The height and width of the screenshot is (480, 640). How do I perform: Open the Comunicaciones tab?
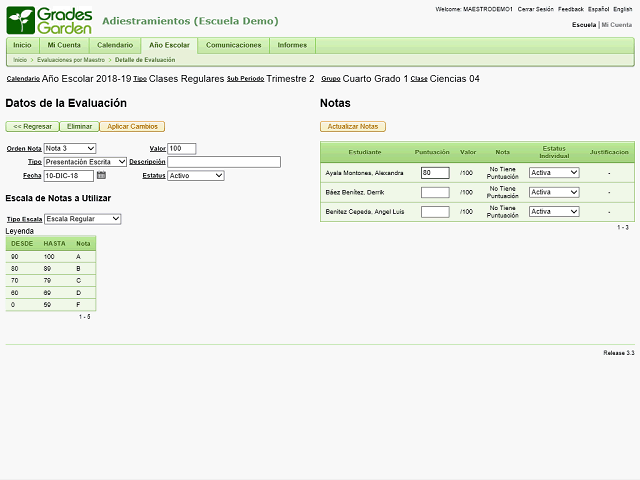coord(233,45)
